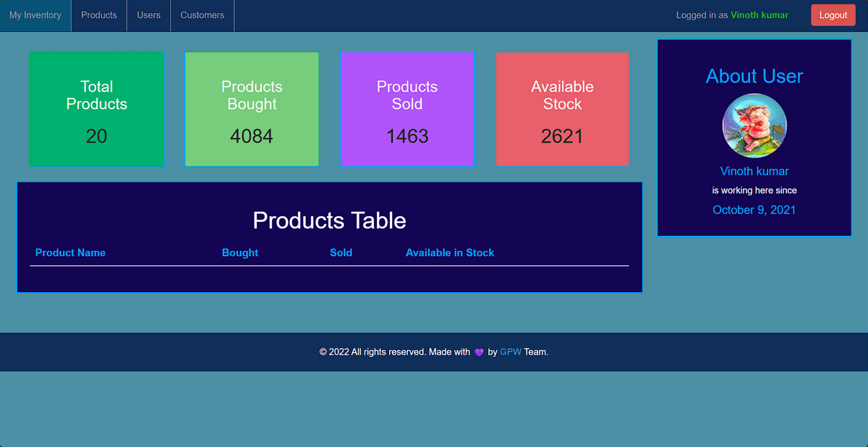Open the My Inventory nav tab

coord(35,15)
